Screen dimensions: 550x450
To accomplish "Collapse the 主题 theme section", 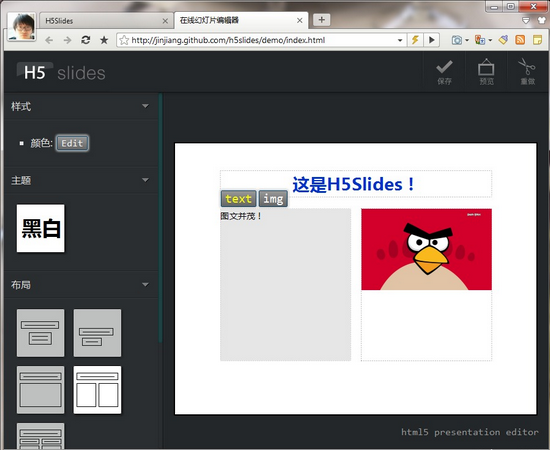I will (145, 180).
